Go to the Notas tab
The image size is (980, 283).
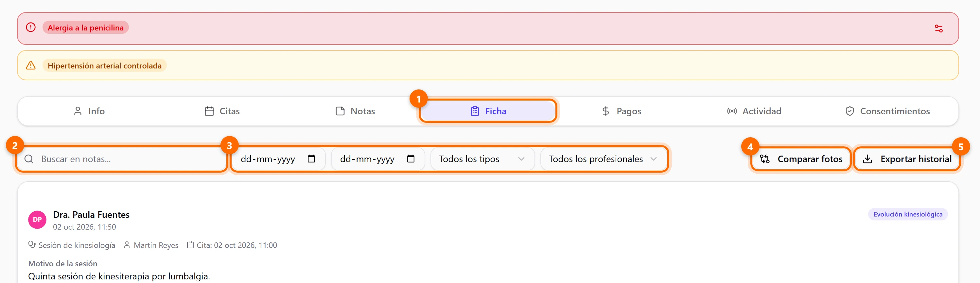coord(355,111)
